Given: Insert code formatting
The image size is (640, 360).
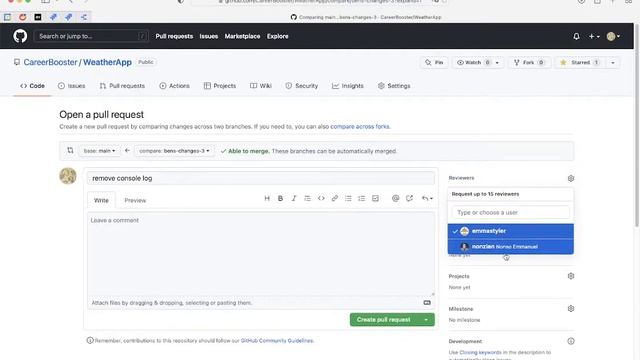Looking at the screenshot, I should tap(321, 198).
